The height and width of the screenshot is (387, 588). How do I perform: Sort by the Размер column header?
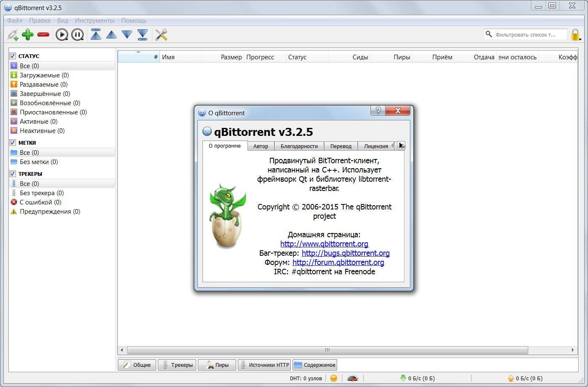click(x=223, y=57)
